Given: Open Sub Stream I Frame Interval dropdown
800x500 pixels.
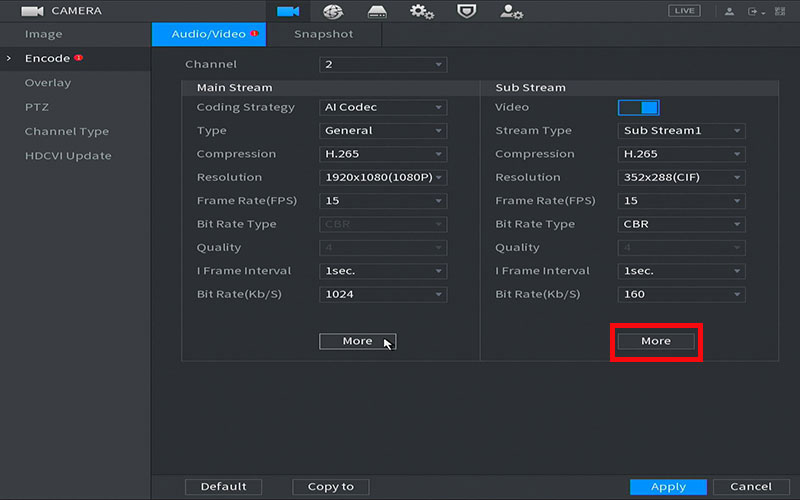Looking at the screenshot, I should [x=681, y=271].
